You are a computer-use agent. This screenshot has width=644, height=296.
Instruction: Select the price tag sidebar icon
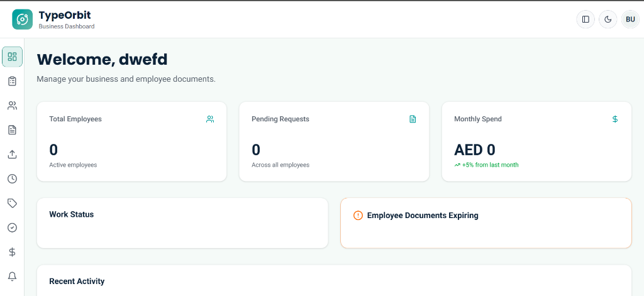tap(12, 203)
